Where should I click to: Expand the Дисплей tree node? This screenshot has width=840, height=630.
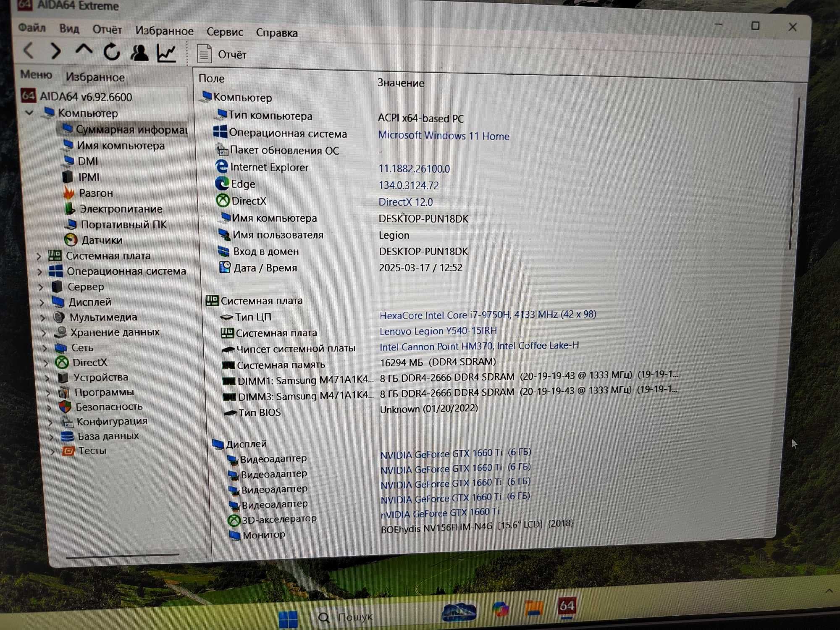click(42, 302)
